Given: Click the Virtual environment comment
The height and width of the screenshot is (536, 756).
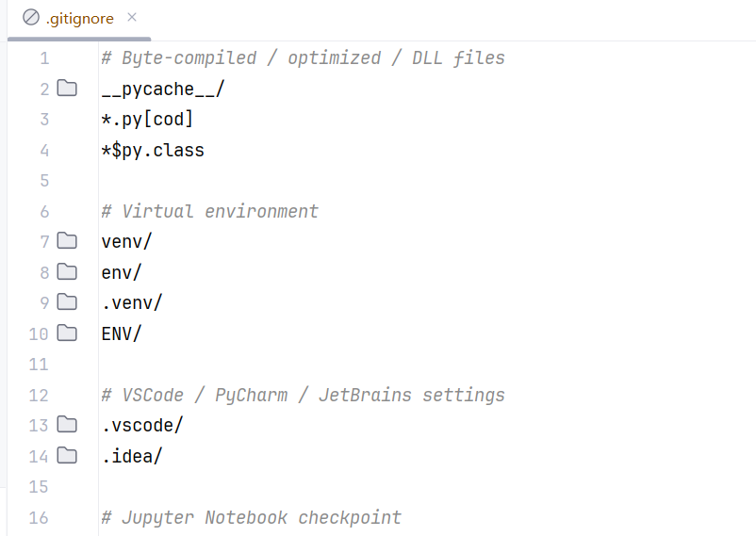Looking at the screenshot, I should pyautogui.click(x=209, y=211).
